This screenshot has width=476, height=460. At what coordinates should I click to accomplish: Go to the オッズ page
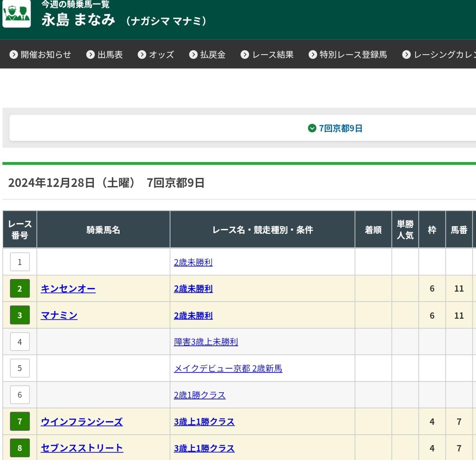156,55
